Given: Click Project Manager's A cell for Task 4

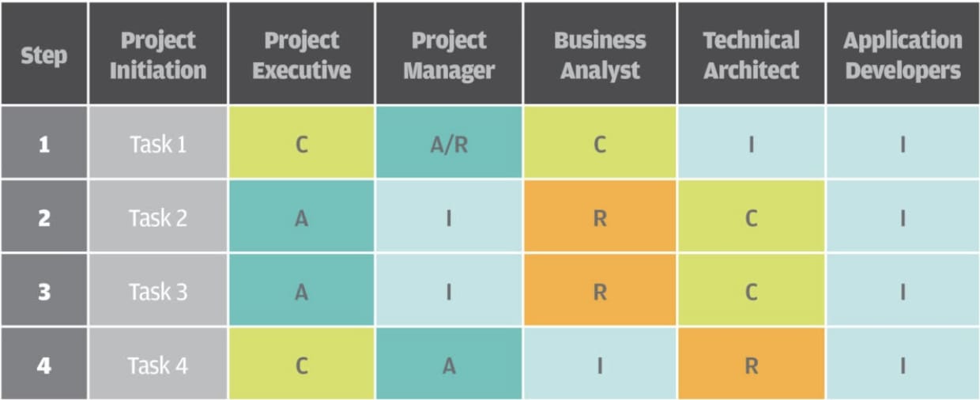Looking at the screenshot, I should click(448, 365).
